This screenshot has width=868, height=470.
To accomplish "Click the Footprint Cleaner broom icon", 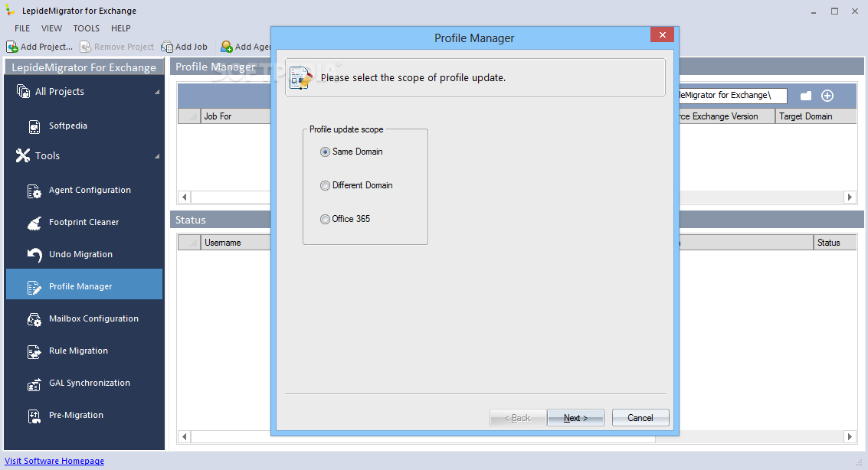I will click(x=34, y=224).
